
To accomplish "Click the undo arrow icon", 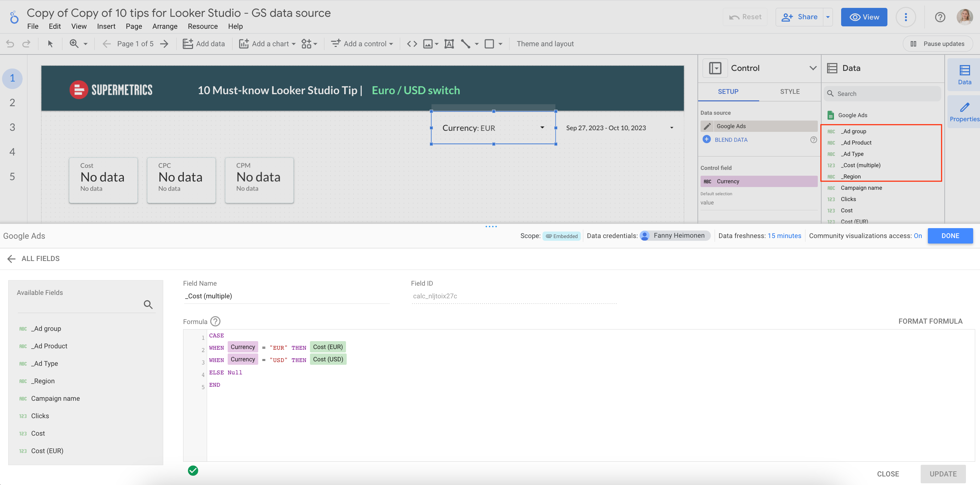I will point(10,44).
